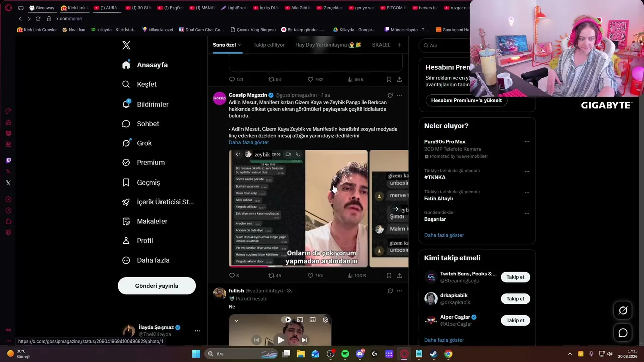View analytics of post with 100 B views
This screenshot has height=362, width=644.
point(357,276)
